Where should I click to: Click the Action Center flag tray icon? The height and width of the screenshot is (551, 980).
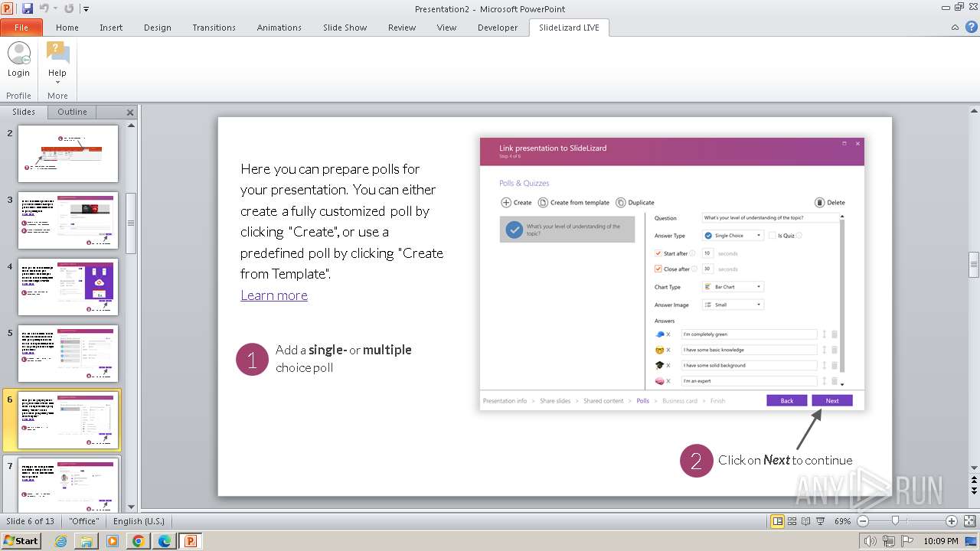click(906, 541)
